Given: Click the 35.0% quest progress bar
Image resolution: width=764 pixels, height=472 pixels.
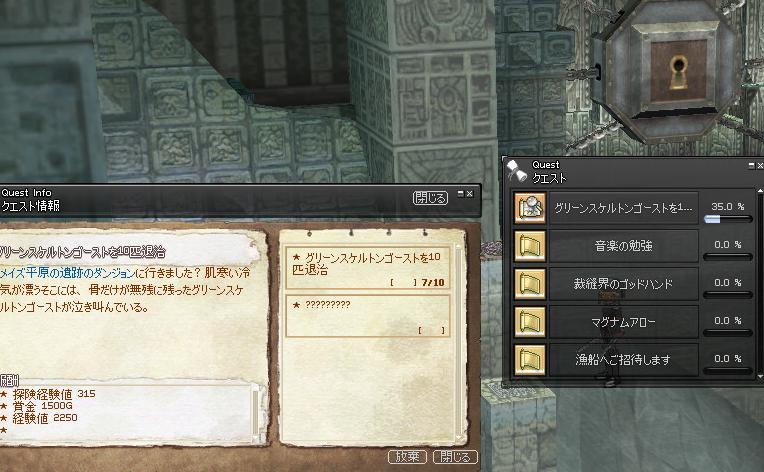Looking at the screenshot, I should pyautogui.click(x=728, y=219).
